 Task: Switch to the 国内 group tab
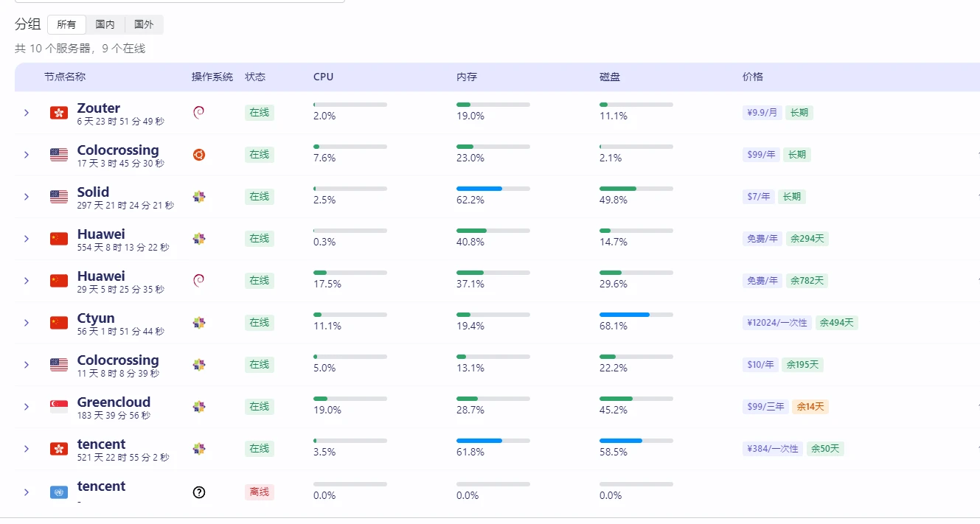click(x=105, y=24)
